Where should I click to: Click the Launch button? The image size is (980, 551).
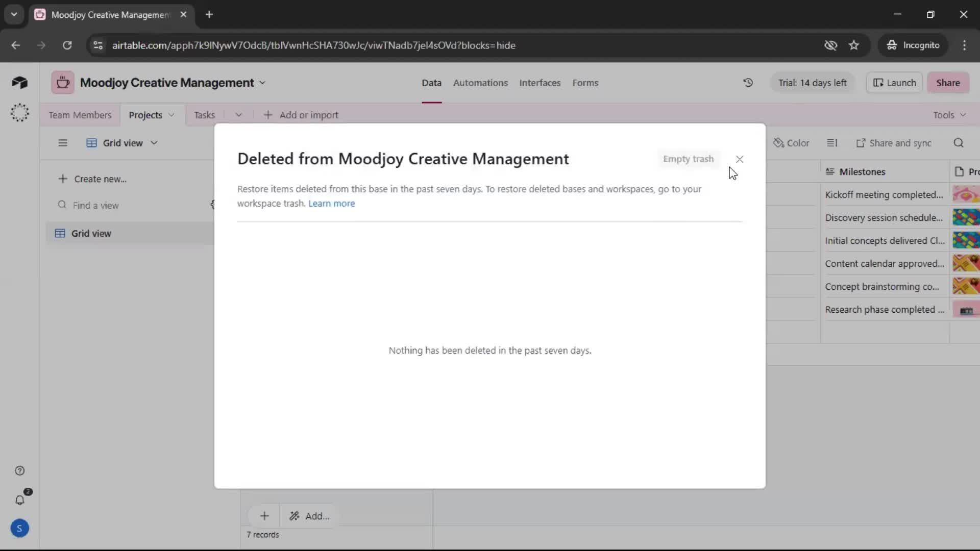click(894, 83)
